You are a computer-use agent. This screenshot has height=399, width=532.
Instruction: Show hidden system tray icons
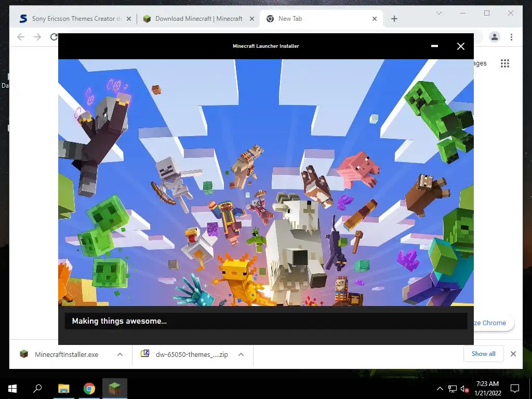coord(440,389)
